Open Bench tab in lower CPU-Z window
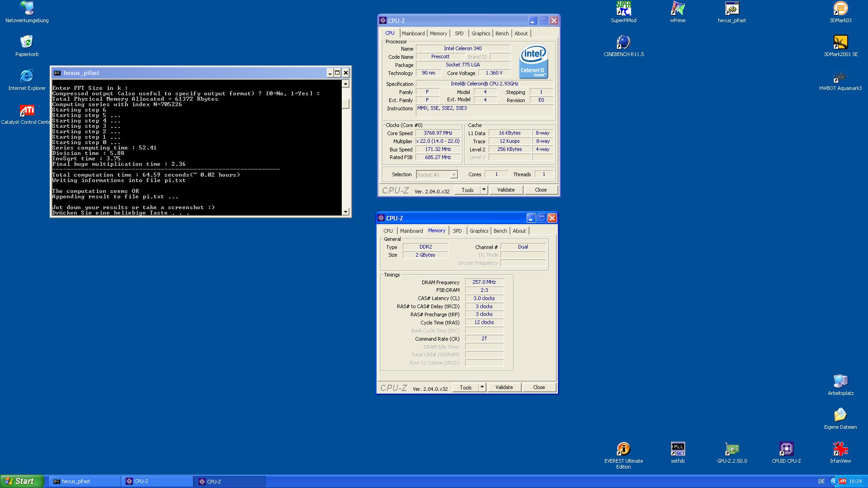 click(500, 231)
